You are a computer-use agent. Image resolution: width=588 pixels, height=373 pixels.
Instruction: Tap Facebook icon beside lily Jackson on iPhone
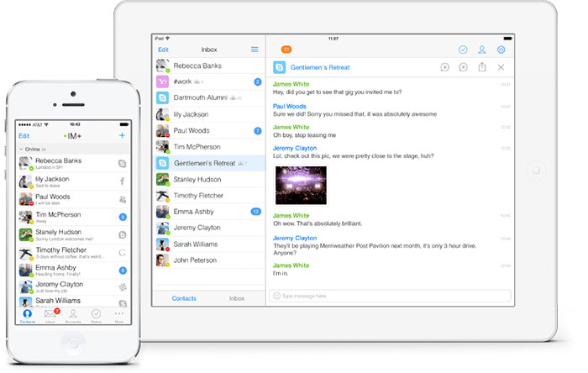click(x=123, y=181)
